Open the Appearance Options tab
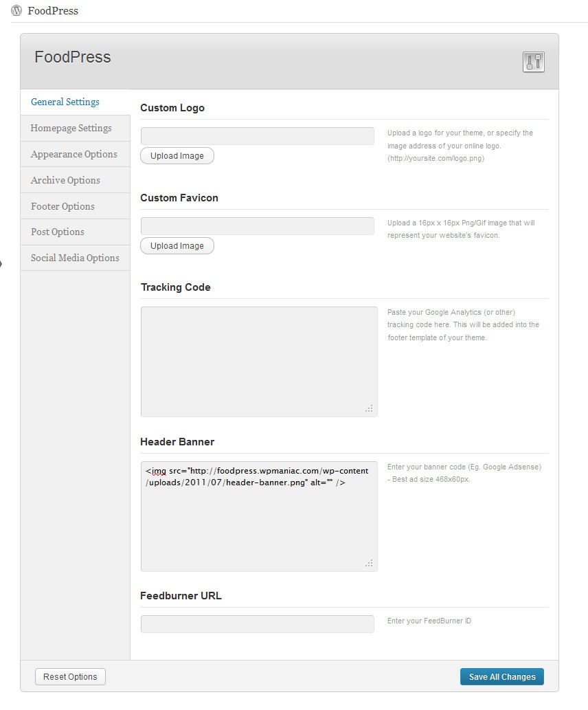 tap(73, 155)
